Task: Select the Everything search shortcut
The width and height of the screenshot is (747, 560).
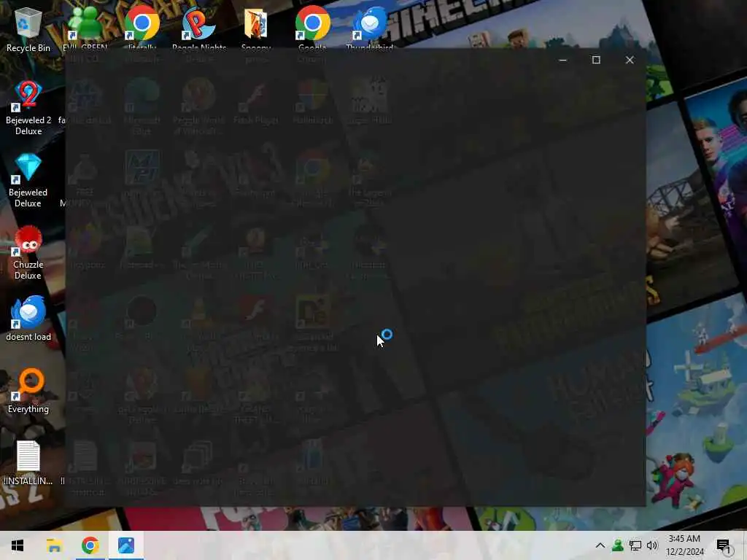Action: (28, 391)
